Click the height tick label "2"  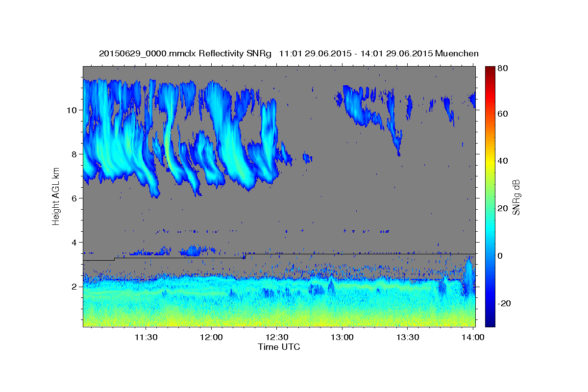pyautogui.click(x=74, y=287)
